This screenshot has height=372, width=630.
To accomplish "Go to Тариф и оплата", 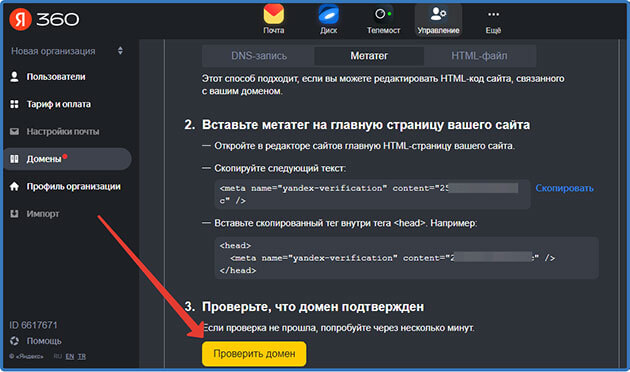I will pyautogui.click(x=59, y=104).
